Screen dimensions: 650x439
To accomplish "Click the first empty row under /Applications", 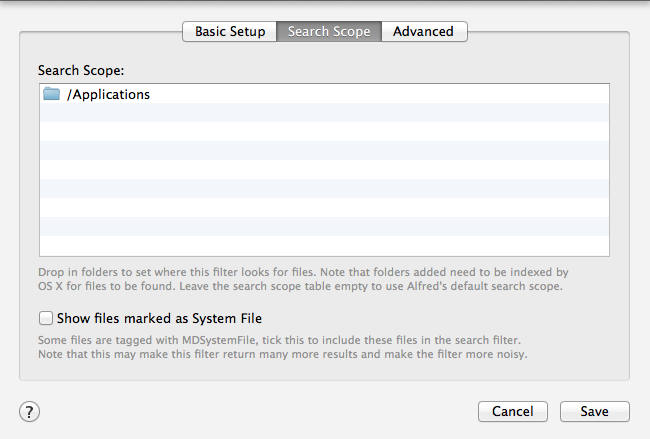I will click(325, 113).
